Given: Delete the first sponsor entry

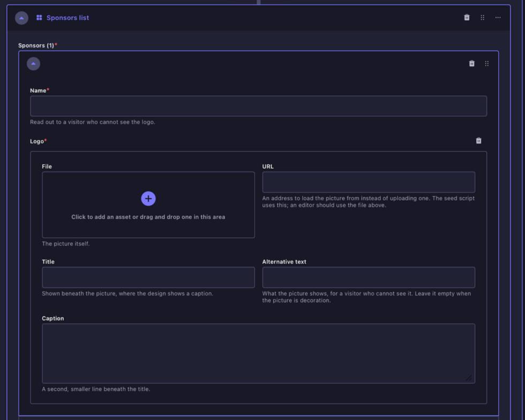Looking at the screenshot, I should pyautogui.click(x=472, y=63).
